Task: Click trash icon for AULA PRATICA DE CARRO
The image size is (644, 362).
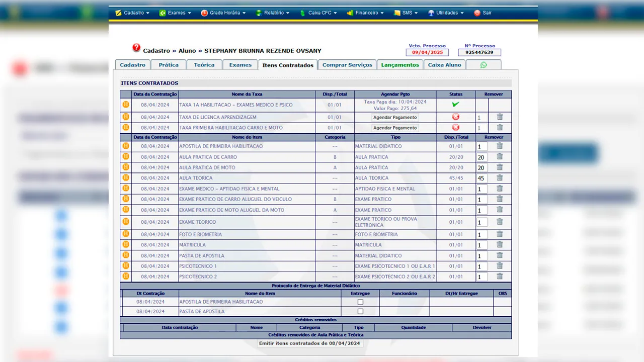Action: [x=500, y=156]
